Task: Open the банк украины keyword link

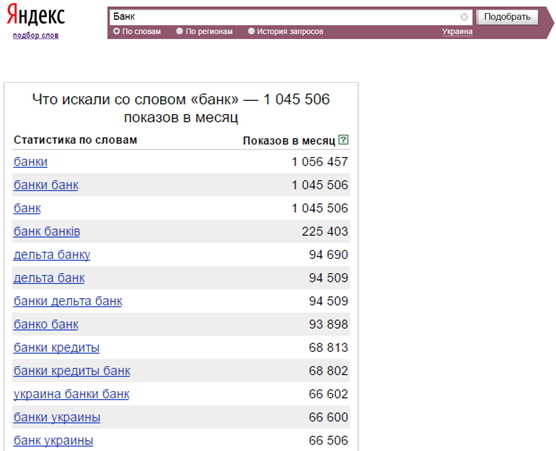Action: pos(54,440)
